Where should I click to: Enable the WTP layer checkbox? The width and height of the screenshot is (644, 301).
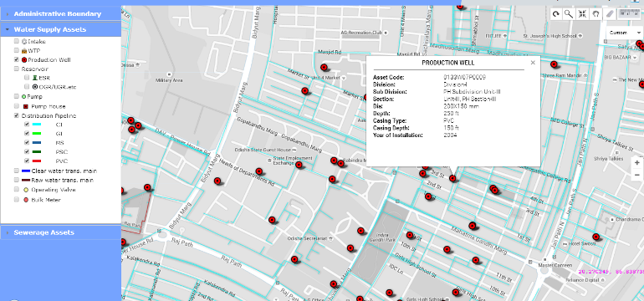[17, 50]
